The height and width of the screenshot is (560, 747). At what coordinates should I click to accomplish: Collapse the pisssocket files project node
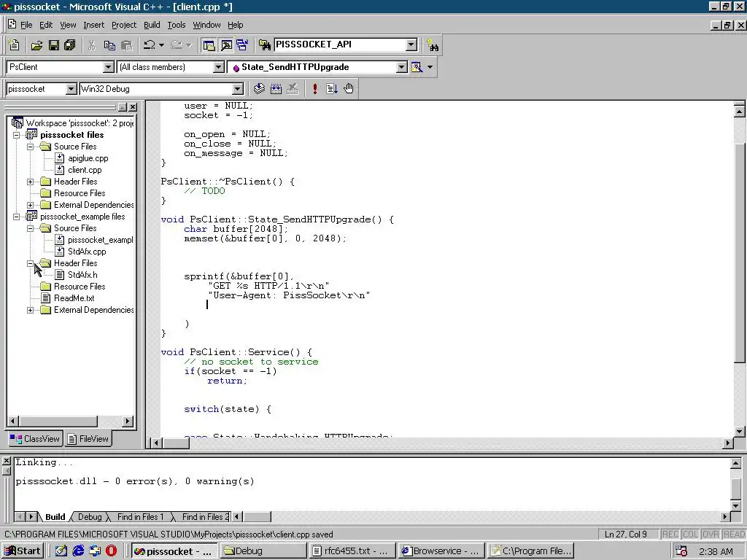16,135
